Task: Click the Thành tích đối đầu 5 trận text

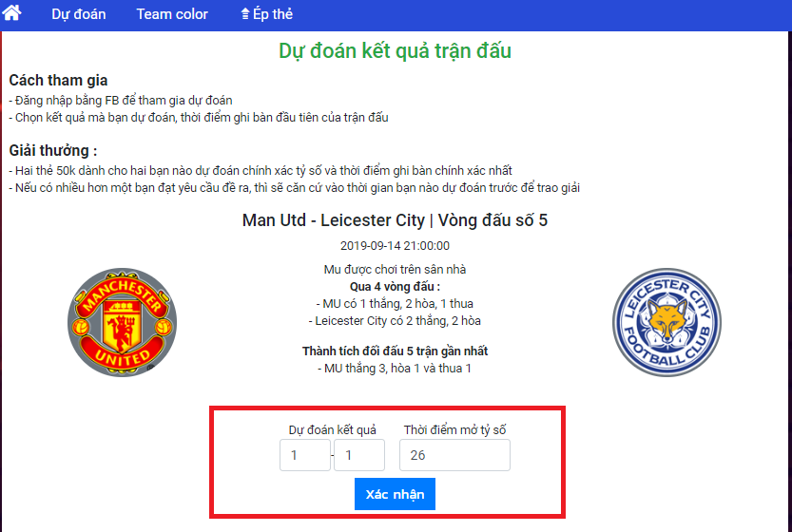Action: [x=395, y=351]
